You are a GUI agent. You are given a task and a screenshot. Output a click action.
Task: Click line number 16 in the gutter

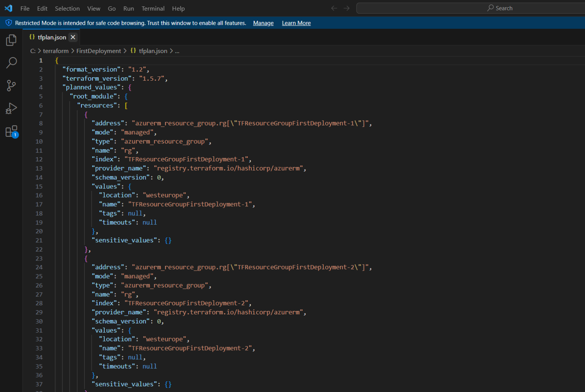(x=39, y=195)
